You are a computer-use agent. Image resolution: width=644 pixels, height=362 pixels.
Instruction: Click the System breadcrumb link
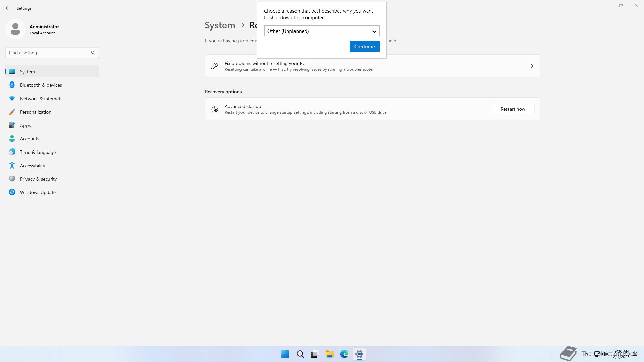pos(220,25)
